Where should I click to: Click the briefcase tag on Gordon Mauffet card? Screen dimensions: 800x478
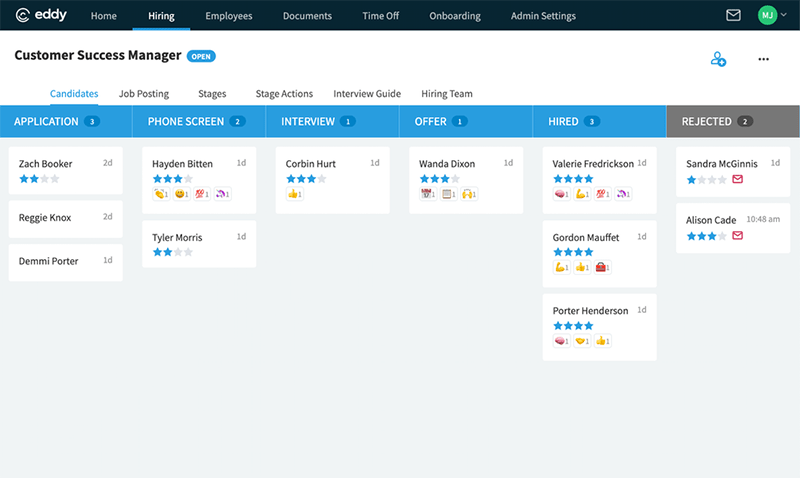602,268
